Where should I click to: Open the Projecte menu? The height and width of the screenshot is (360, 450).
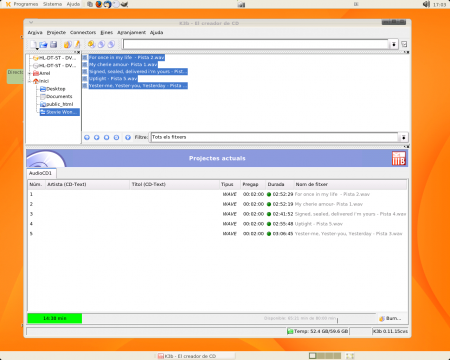click(56, 32)
